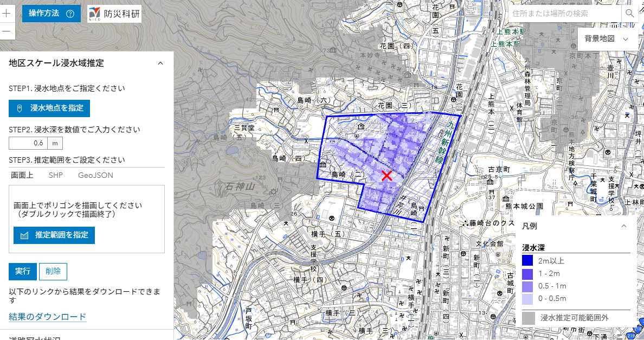The image size is (644, 340).
Task: Click the polygon icon on 推定範囲を指定
Action: click(24, 235)
